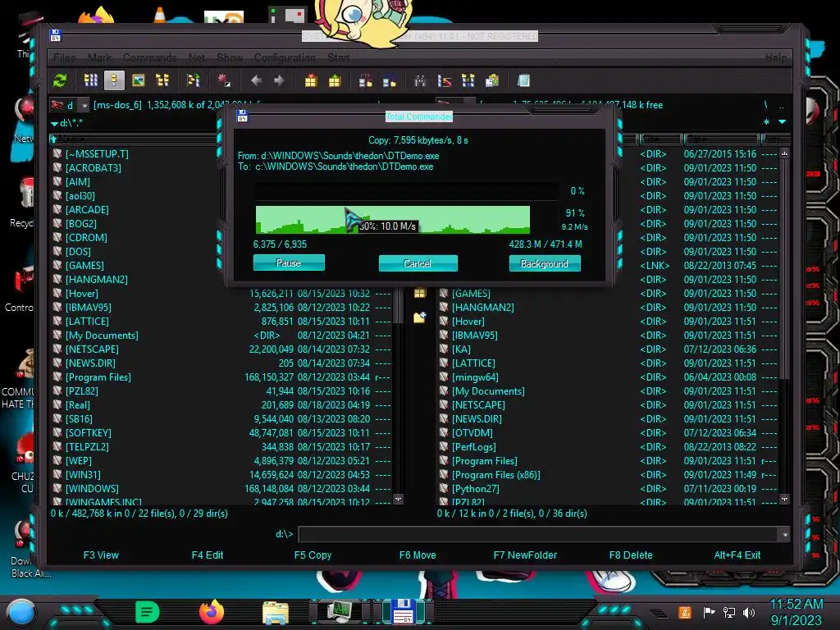
Task: Open the Notepad icon in toolbar
Action: 523,81
